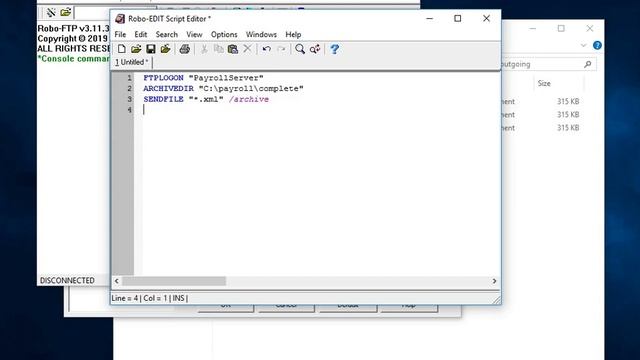640x360 pixels.
Task: Open the Windows menu
Action: [261, 35]
